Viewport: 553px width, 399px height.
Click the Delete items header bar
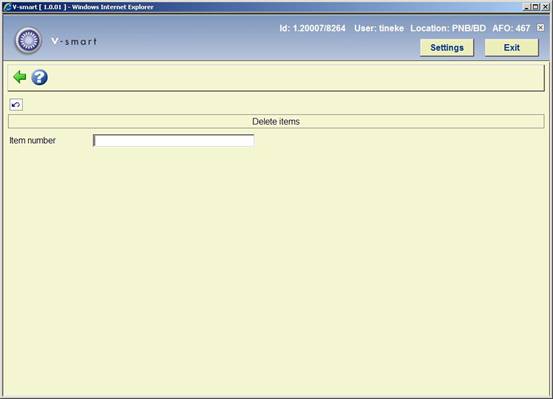point(276,121)
